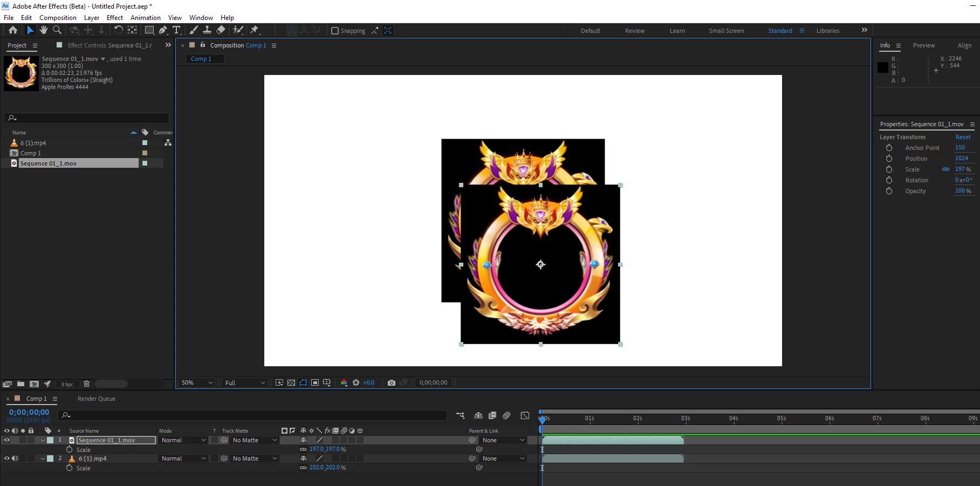
Task: Toggle Scale stopwatch for Sequence 01_1.mov layer
Action: [x=69, y=449]
